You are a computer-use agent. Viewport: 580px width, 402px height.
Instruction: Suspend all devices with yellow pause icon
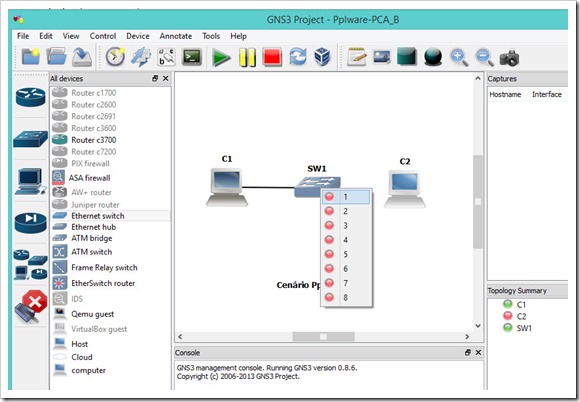point(247,58)
